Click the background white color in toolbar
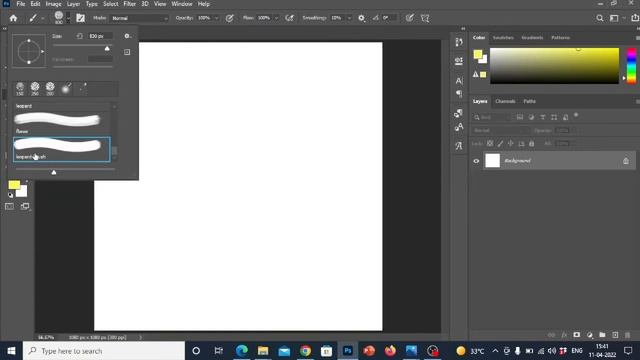Viewport: 640px width, 360px height. (x=22, y=192)
